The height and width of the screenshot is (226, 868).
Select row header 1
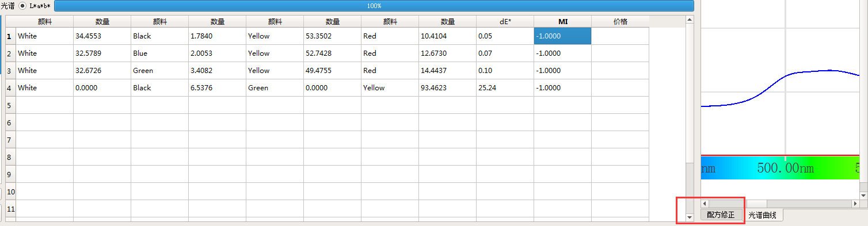tap(10, 36)
